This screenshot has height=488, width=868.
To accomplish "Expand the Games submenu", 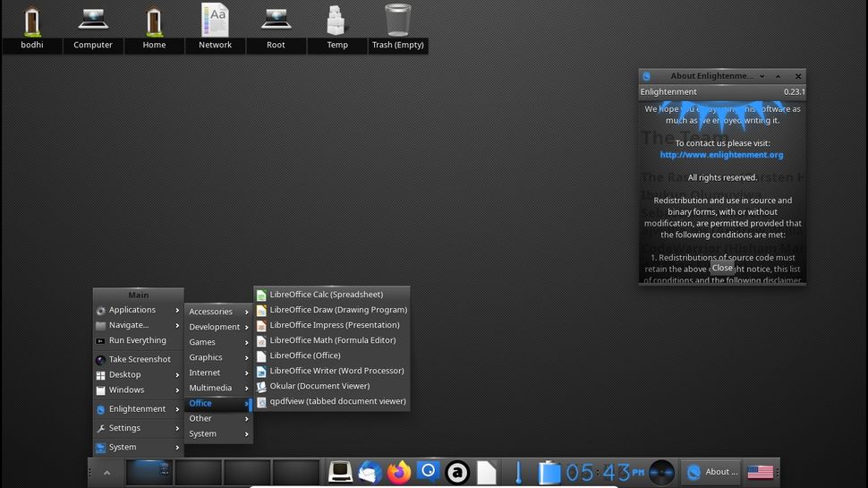I will pos(218,342).
